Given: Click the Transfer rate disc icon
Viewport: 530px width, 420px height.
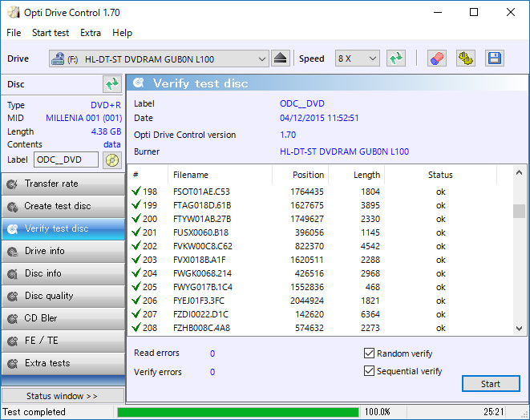Looking at the screenshot, I should coord(12,184).
